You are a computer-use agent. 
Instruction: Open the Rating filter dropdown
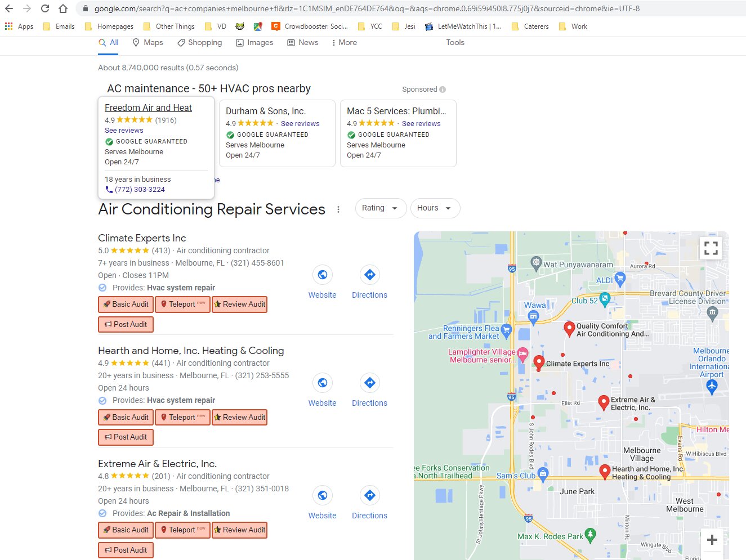[381, 208]
